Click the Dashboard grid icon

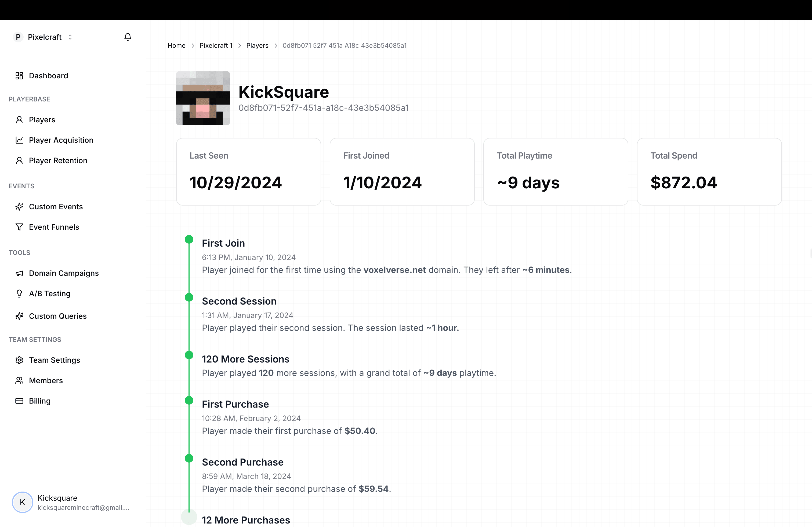(x=19, y=76)
